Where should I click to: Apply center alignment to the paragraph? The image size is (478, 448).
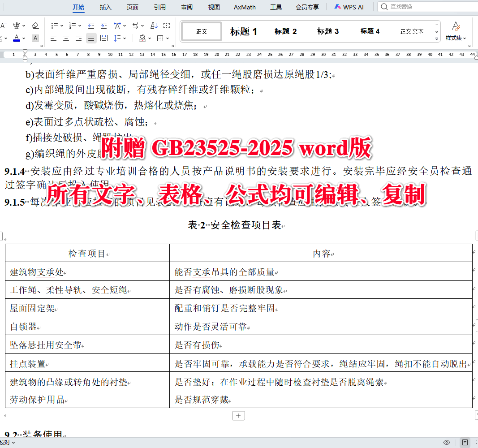(x=66, y=38)
